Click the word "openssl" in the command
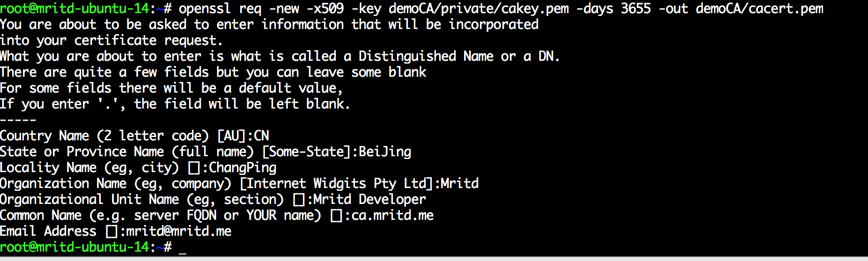 click(x=205, y=8)
